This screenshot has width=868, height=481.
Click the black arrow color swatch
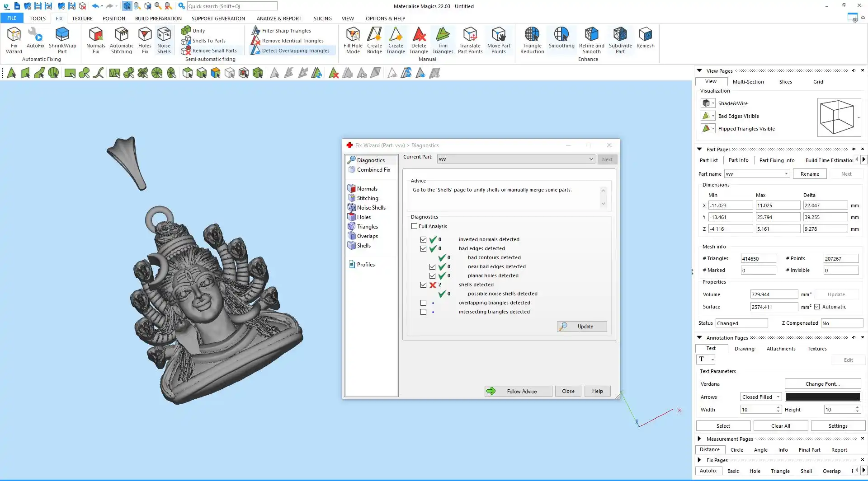(822, 397)
